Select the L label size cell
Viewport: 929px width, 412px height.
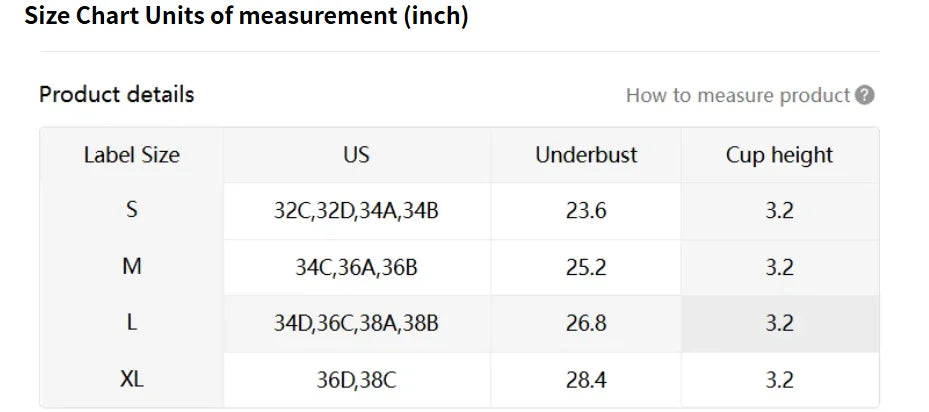click(132, 323)
